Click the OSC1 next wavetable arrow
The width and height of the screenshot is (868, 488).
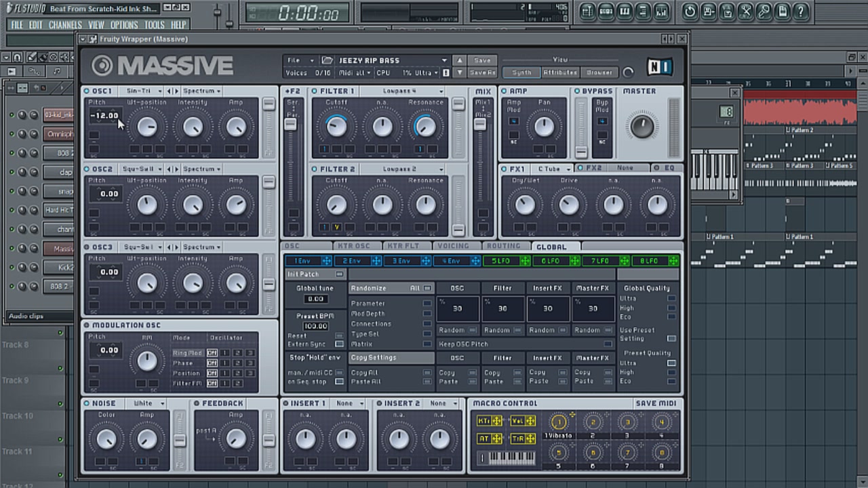click(x=176, y=91)
